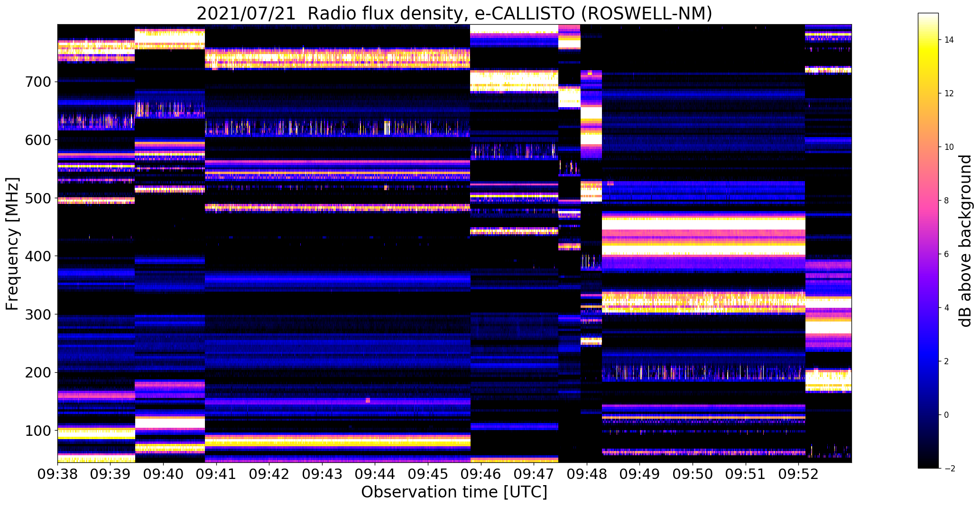Click the 'Frequency [MHz]' axis label

point(12,244)
